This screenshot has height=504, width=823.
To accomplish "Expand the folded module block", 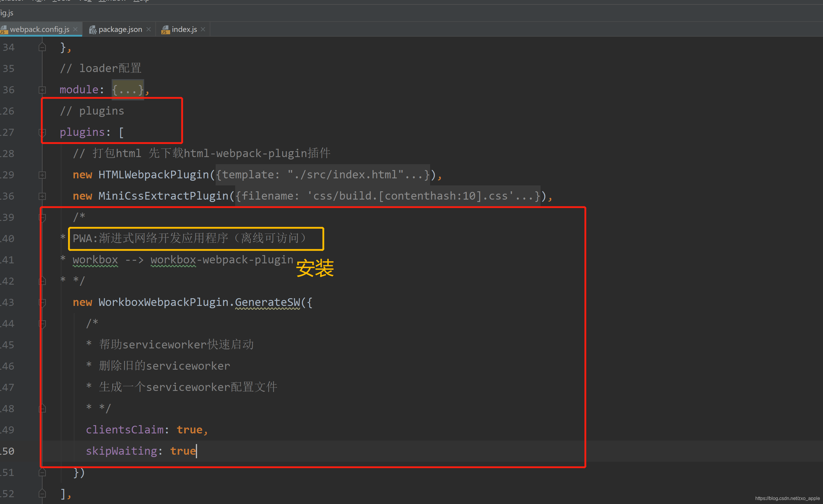I will [42, 90].
